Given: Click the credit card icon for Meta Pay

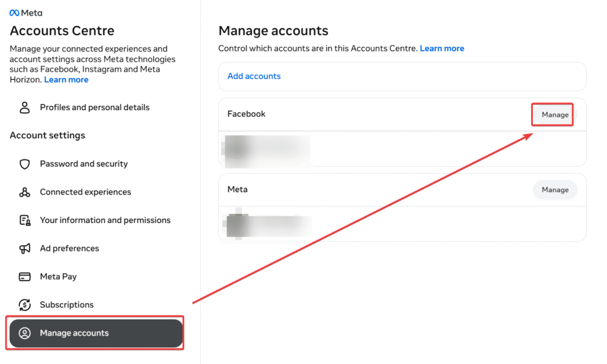Looking at the screenshot, I should coord(25,276).
